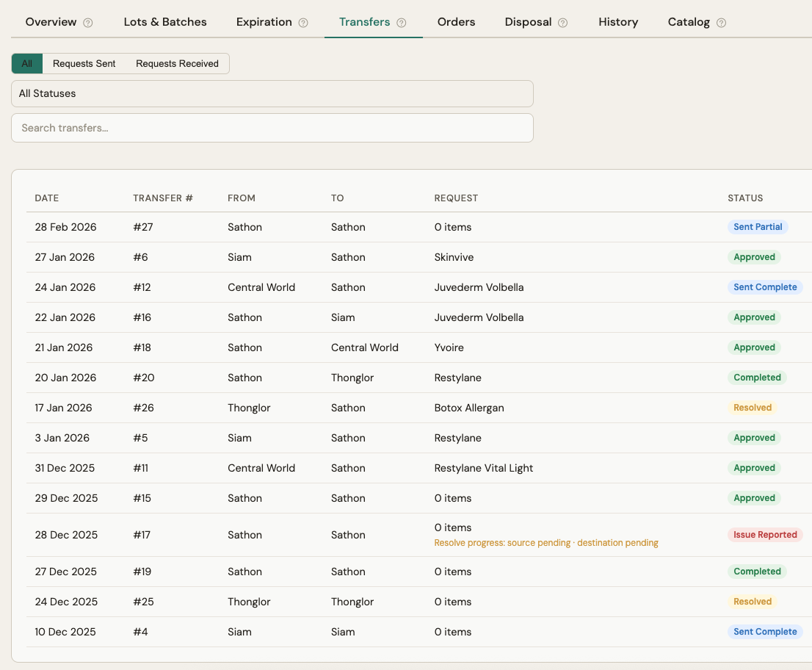
Task: Select the All filter pill
Action: click(x=26, y=63)
